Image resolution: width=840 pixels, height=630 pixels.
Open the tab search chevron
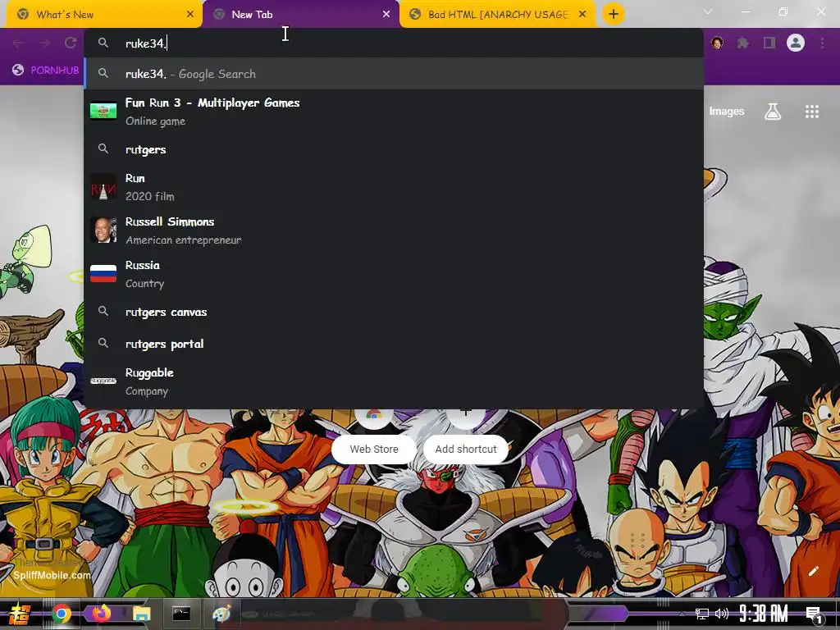(708, 11)
